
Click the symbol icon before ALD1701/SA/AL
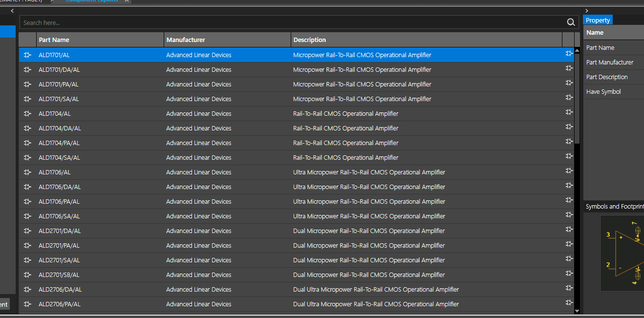(27, 99)
